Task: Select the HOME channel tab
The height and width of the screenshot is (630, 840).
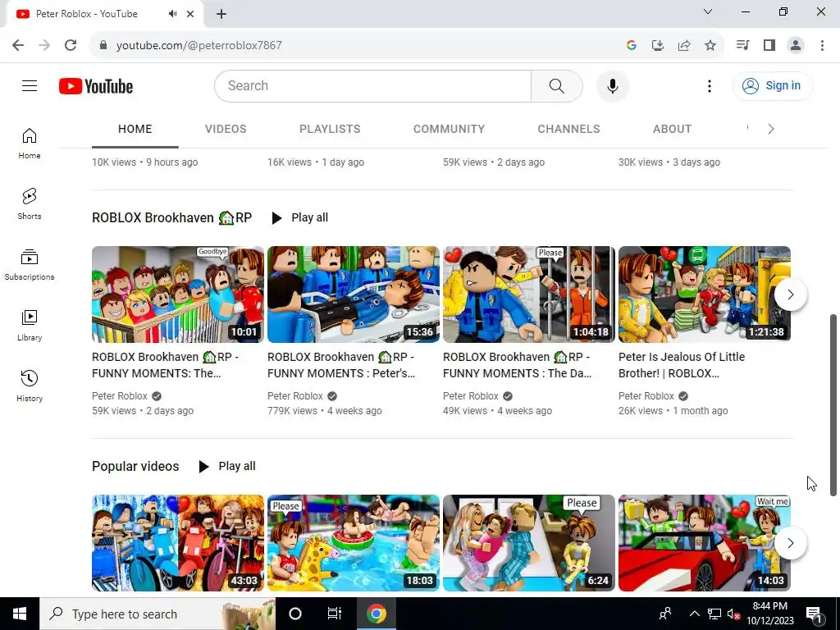Action: (x=135, y=129)
